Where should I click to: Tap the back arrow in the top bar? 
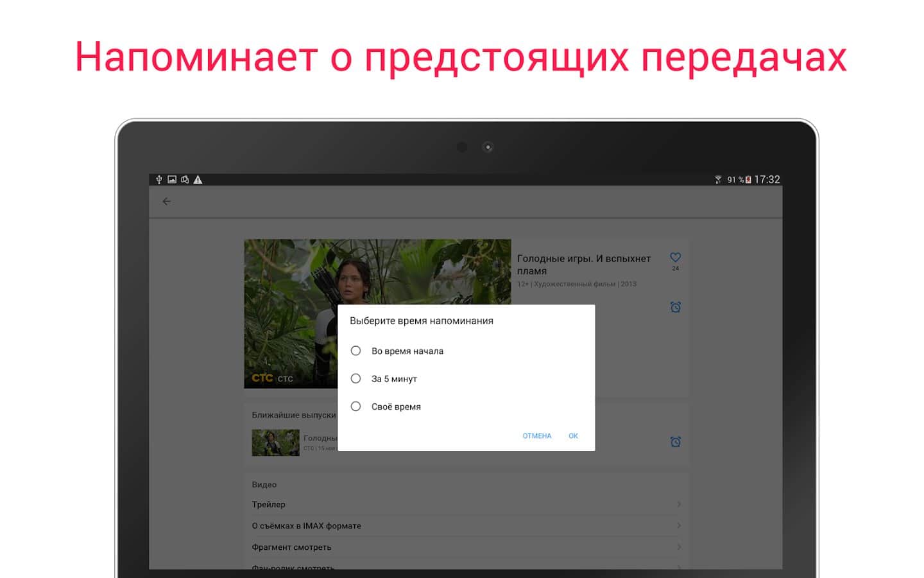click(167, 202)
